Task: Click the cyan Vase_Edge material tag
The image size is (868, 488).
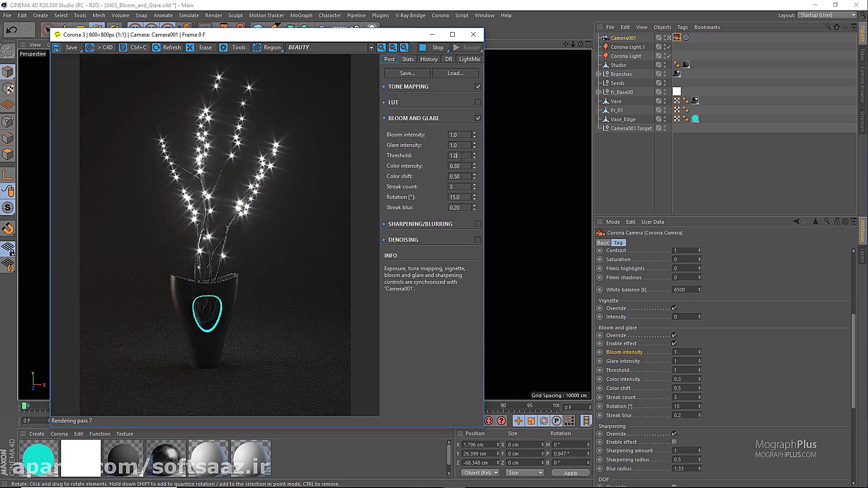Action: tap(695, 119)
